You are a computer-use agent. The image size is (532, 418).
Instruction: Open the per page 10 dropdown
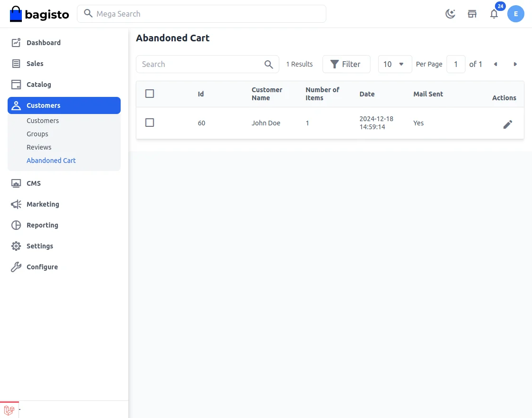pyautogui.click(x=395, y=64)
